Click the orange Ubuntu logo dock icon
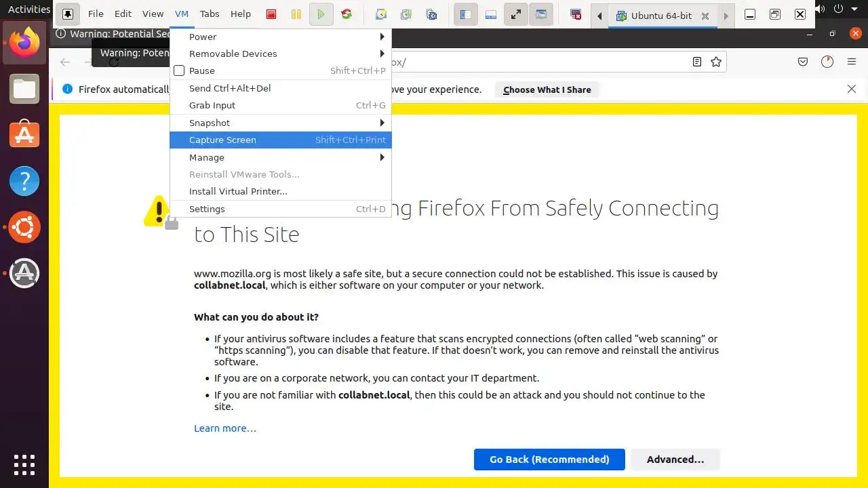Screen dimensions: 868x488 (x=24, y=227)
